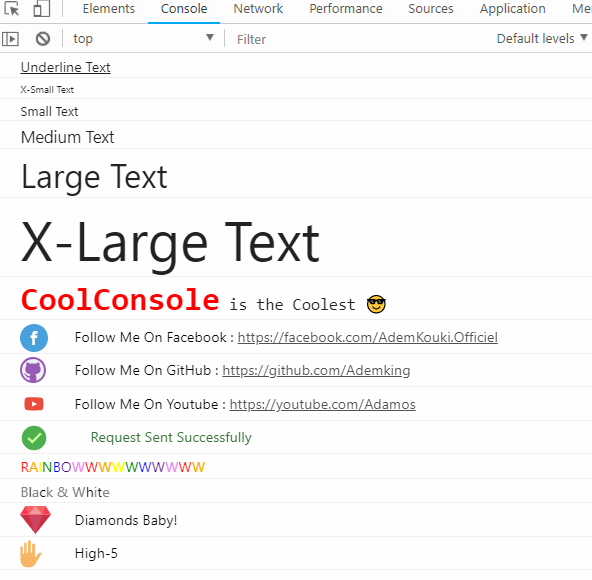Click the Request Sent Successfully message

click(171, 437)
